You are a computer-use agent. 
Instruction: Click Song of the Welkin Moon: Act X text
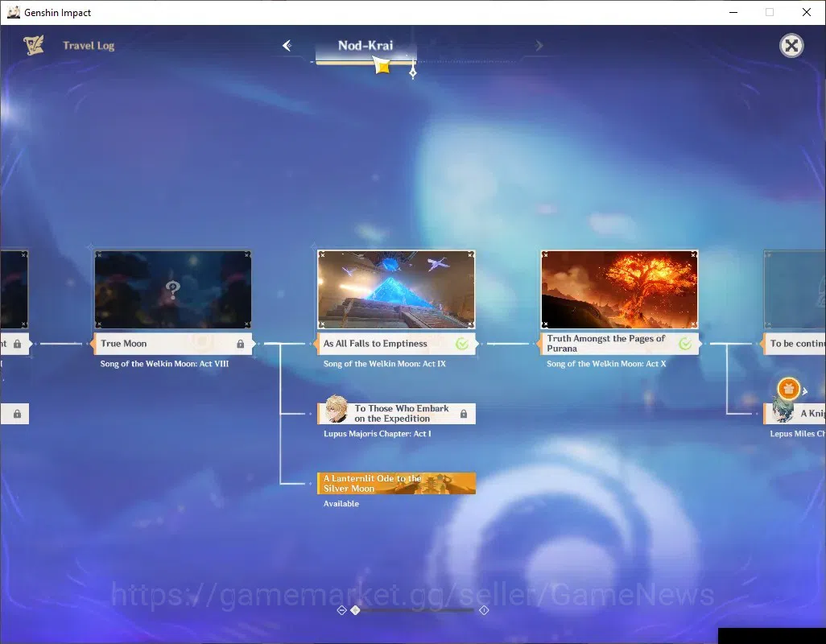tap(606, 364)
